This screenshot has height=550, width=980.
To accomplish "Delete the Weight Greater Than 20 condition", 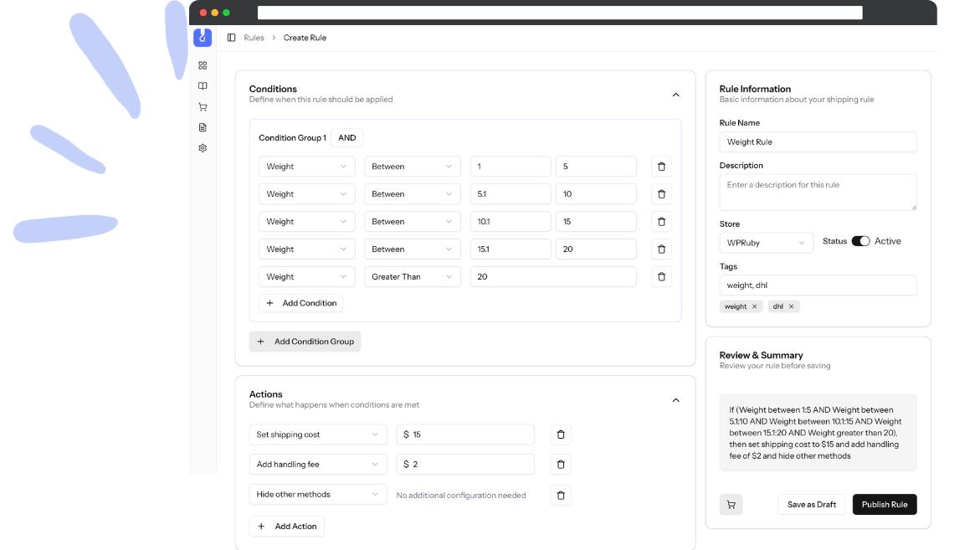I will 661,276.
